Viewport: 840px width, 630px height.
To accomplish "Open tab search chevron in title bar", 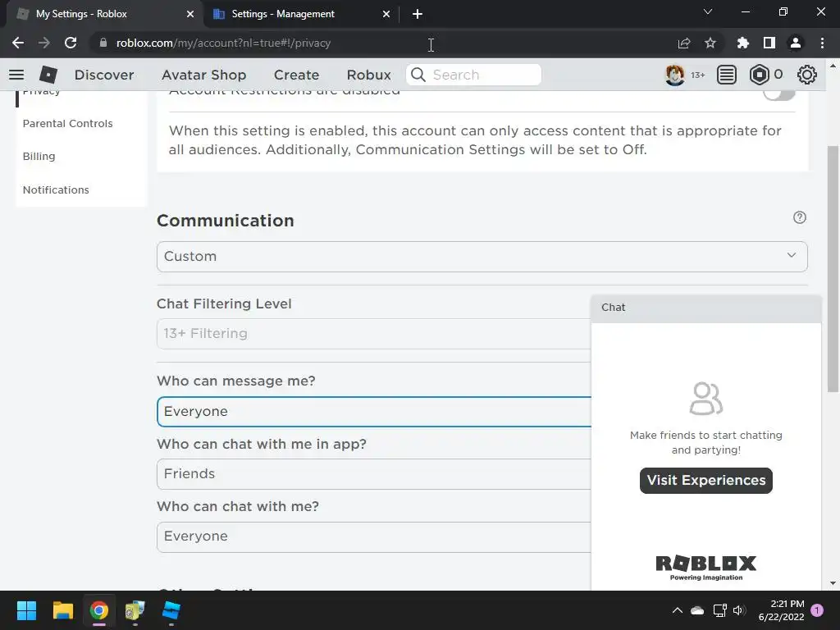I will click(x=708, y=11).
